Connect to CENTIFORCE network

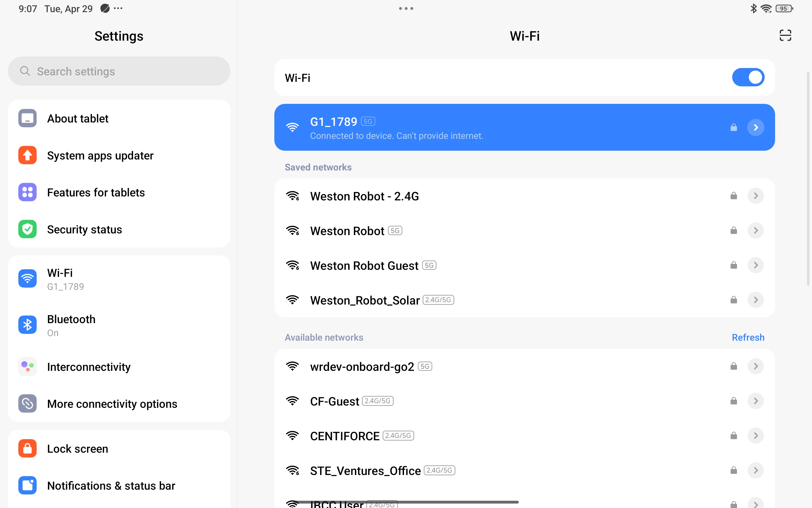pos(524,436)
